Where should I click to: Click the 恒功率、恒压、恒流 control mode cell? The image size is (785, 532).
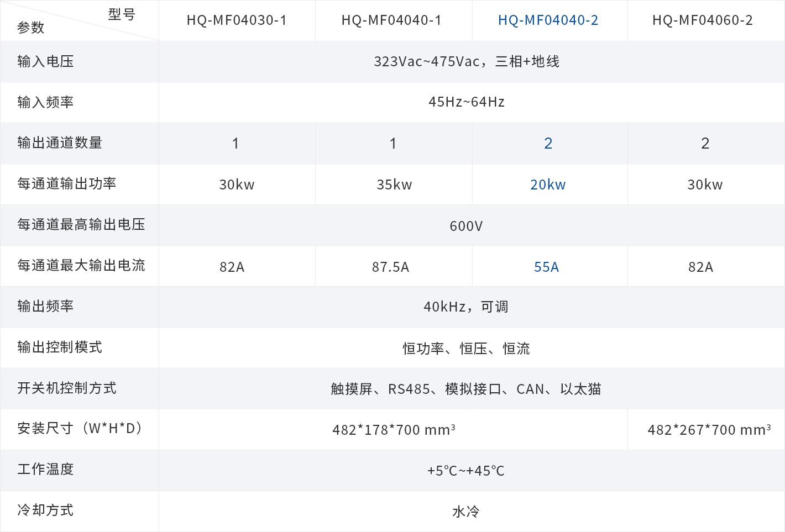[x=466, y=349]
